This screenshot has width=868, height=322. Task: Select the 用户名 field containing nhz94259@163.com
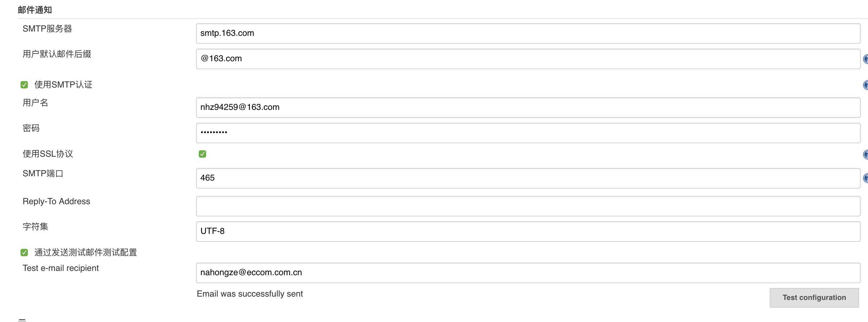pos(528,107)
